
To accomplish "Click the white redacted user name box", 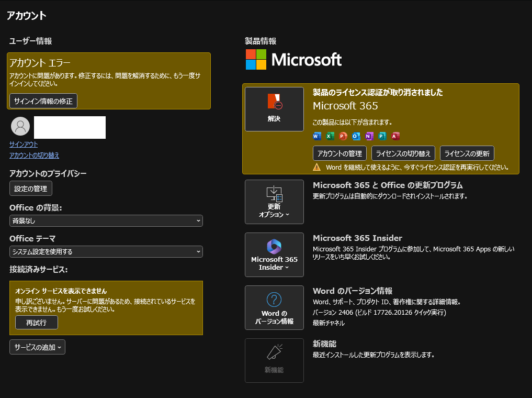I will tap(70, 127).
